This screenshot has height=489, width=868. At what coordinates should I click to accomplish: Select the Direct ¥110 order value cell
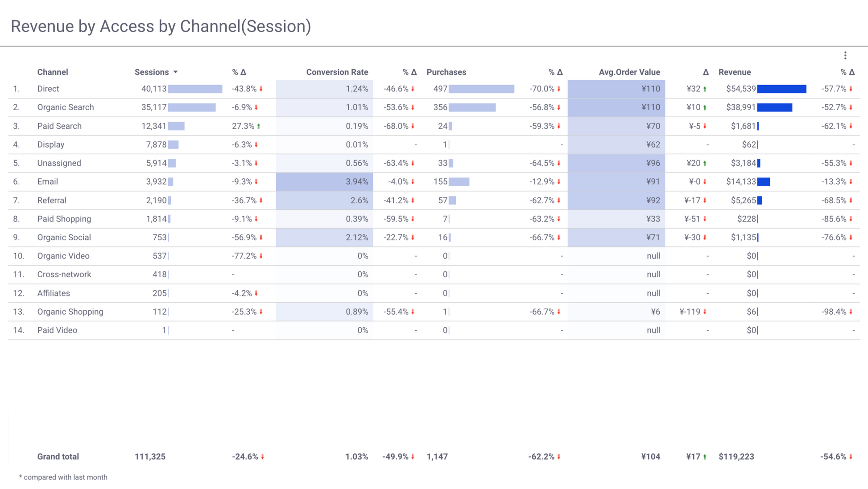coord(616,89)
